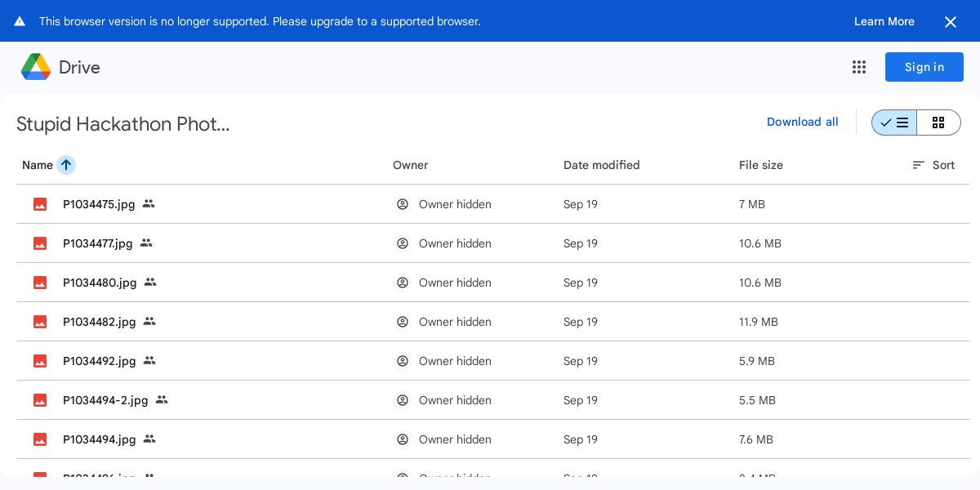
Task: Click the Date modified column header
Action: (601, 165)
